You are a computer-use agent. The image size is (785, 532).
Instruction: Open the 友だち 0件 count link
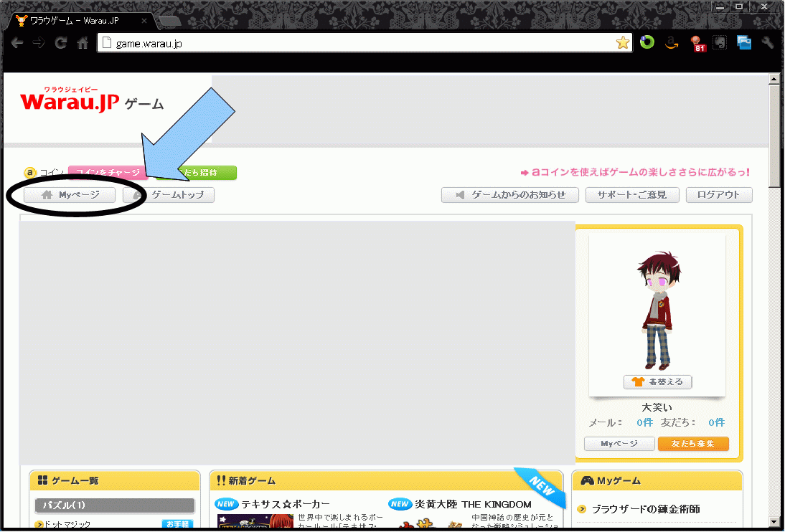tap(716, 423)
